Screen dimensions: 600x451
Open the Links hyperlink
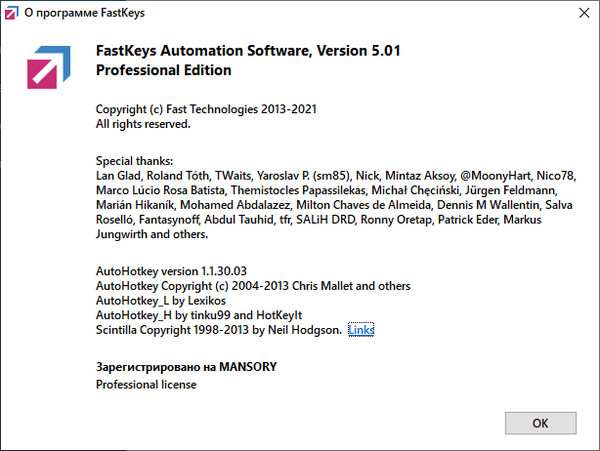tap(361, 330)
